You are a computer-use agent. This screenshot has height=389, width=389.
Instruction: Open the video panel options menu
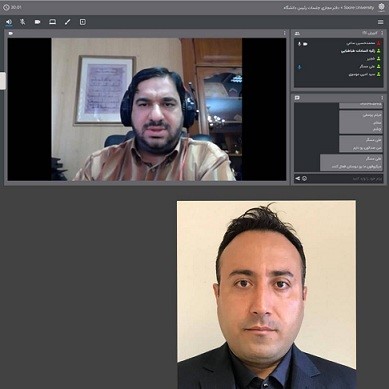284,33
